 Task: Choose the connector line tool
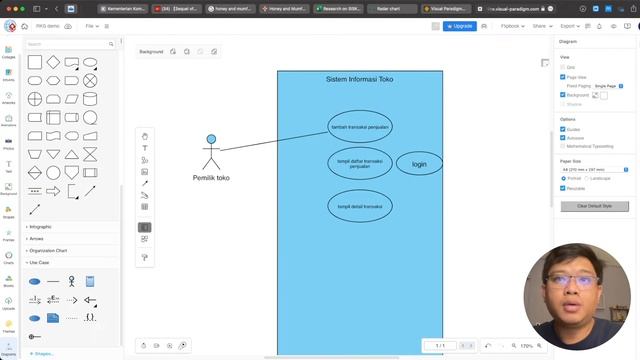click(x=144, y=183)
